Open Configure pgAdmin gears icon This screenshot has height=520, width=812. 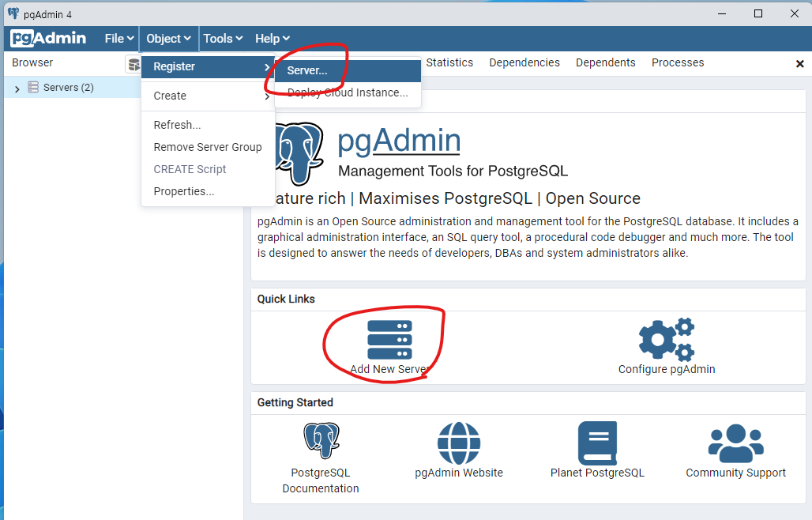point(667,339)
